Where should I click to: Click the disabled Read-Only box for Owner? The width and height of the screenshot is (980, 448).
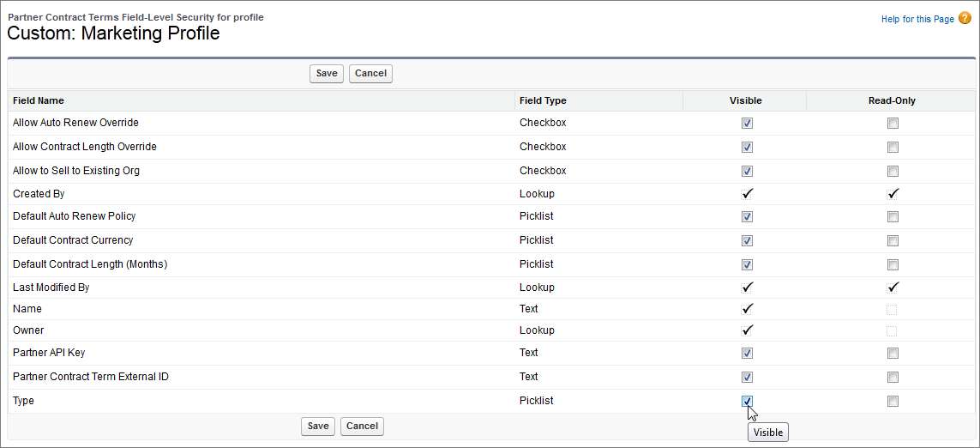pyautogui.click(x=893, y=330)
